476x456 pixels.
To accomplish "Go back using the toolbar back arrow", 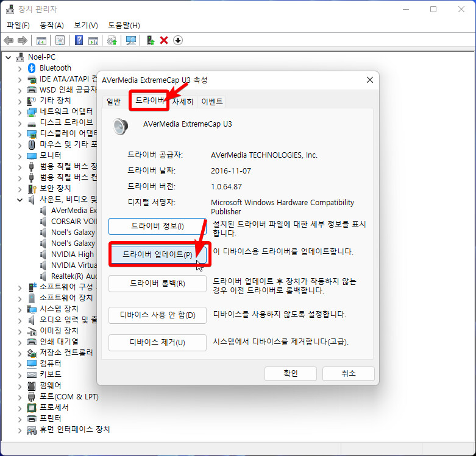I will [x=9, y=40].
